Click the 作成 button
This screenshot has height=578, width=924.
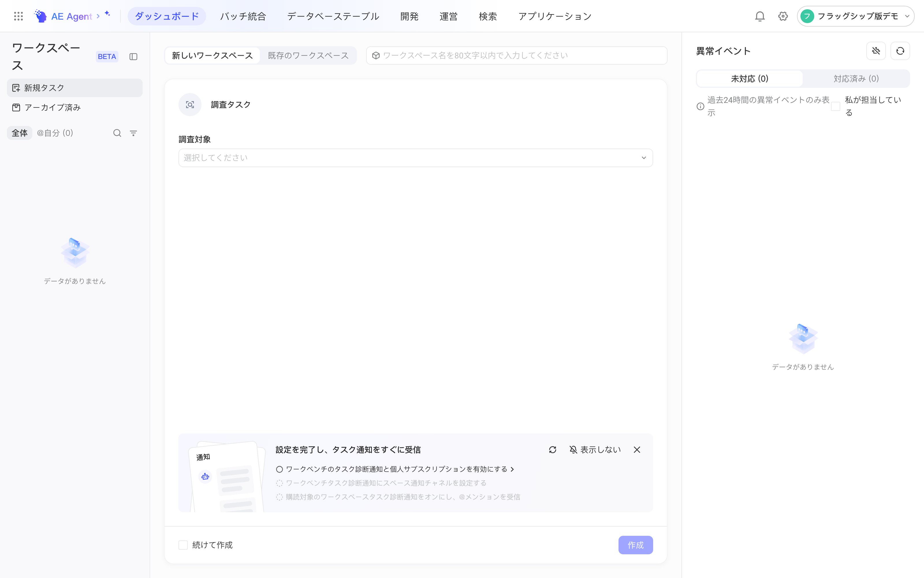pyautogui.click(x=635, y=545)
